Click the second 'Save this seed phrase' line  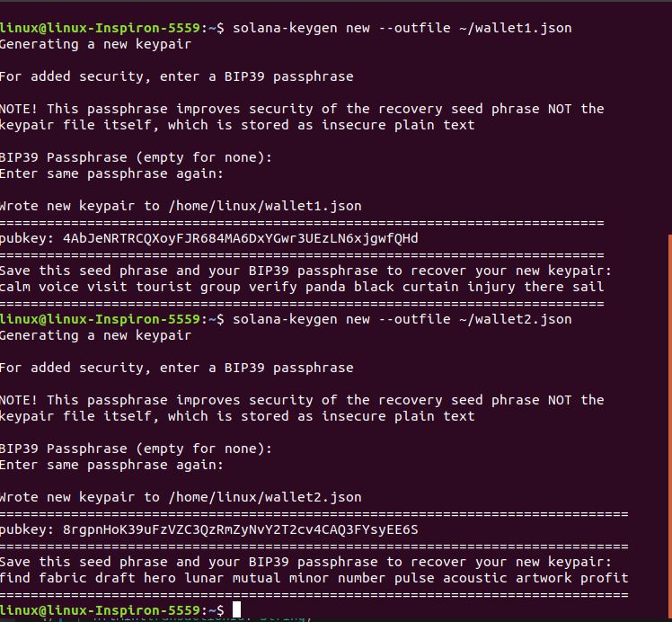[305, 562]
